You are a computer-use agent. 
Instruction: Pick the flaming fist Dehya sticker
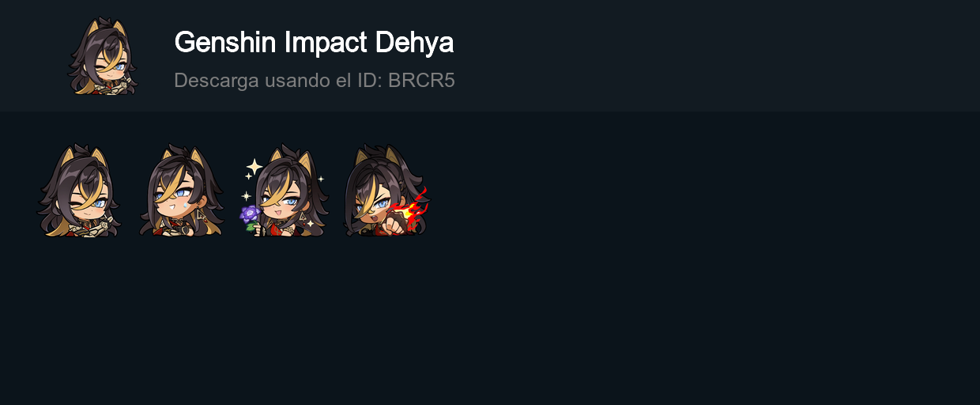click(x=386, y=190)
